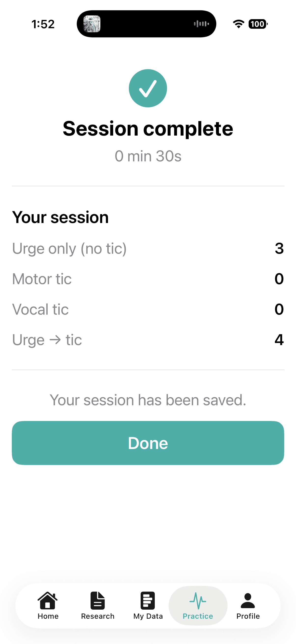Select the Vocal tic count
Image resolution: width=296 pixels, height=644 pixels.
pyautogui.click(x=279, y=309)
